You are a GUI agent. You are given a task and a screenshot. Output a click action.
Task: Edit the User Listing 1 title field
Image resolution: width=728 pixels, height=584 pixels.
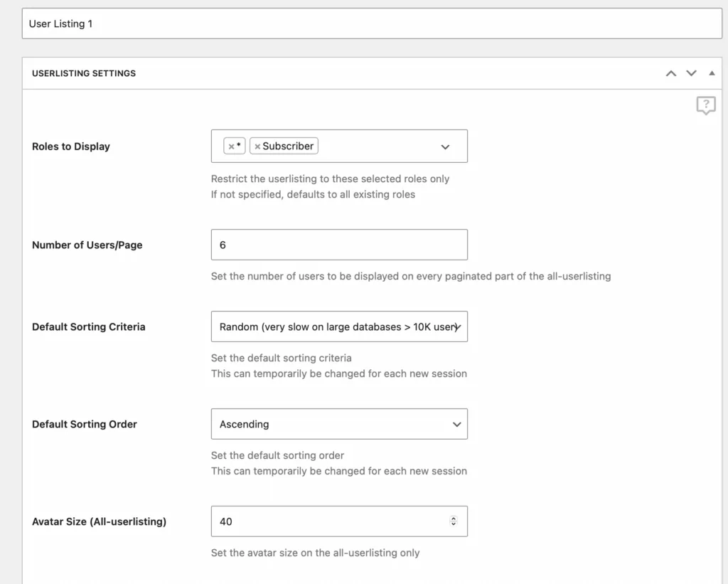coord(371,23)
